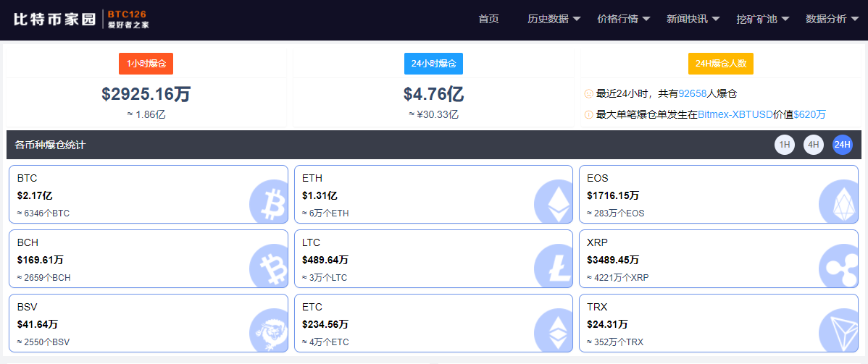Click the $1716.15万 EOS amount
Image resolution: width=868 pixels, height=364 pixels.
(613, 195)
